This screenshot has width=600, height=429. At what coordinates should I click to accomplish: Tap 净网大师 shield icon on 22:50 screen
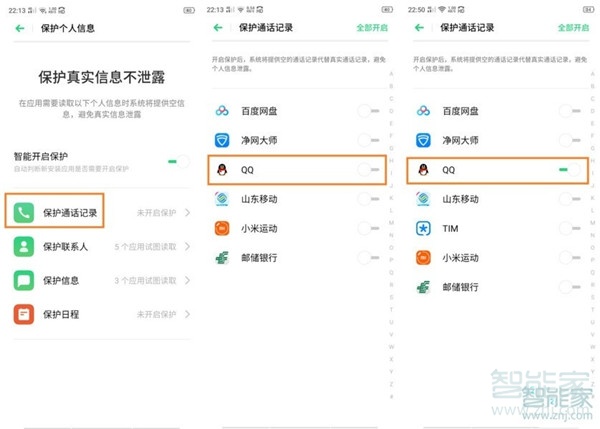[423, 140]
